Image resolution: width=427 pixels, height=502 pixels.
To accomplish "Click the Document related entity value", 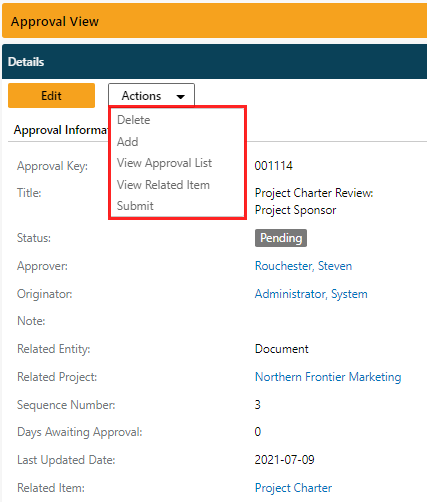I will click(x=282, y=349).
